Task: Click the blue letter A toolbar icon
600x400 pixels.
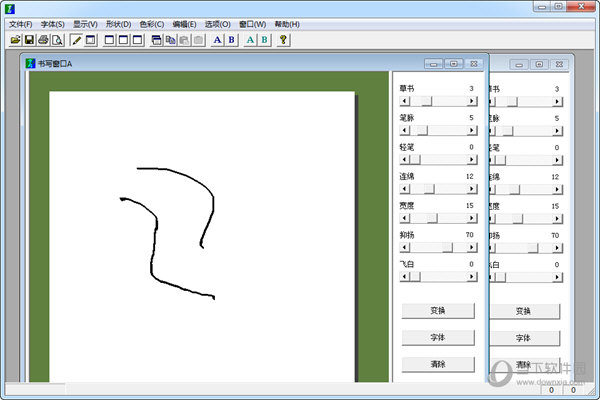Action: (218, 40)
